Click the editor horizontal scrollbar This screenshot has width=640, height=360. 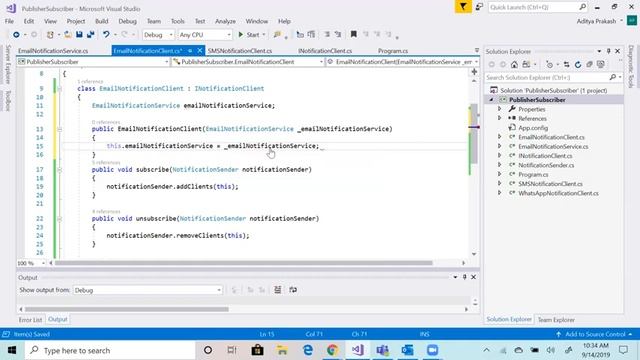tap(243, 263)
